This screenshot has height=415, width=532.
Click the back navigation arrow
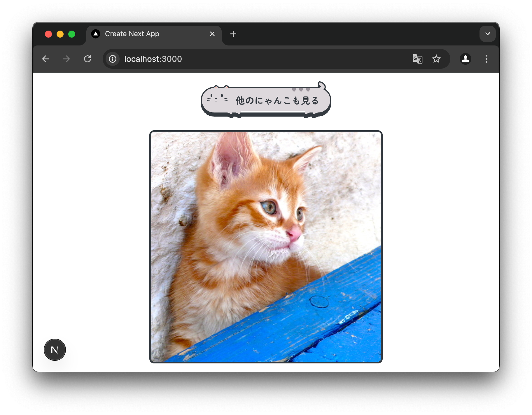45,59
